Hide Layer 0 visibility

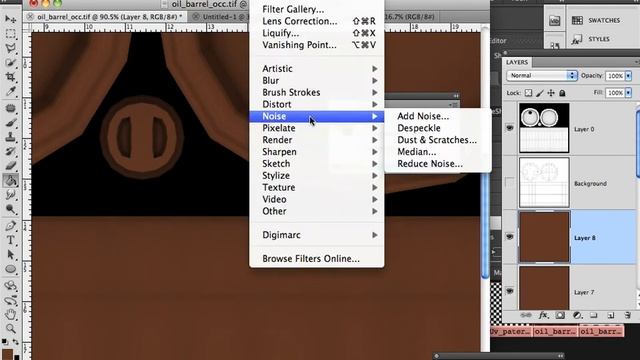pyautogui.click(x=510, y=128)
